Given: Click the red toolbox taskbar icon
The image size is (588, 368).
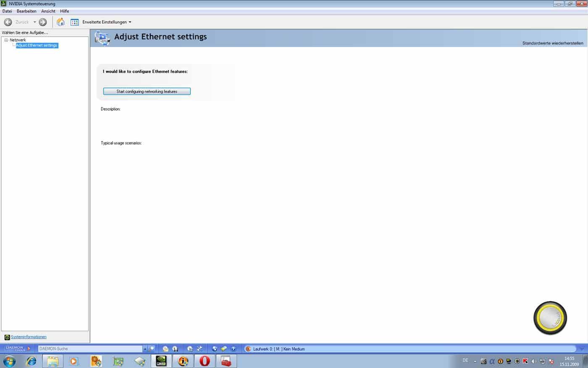Looking at the screenshot, I should tap(226, 361).
